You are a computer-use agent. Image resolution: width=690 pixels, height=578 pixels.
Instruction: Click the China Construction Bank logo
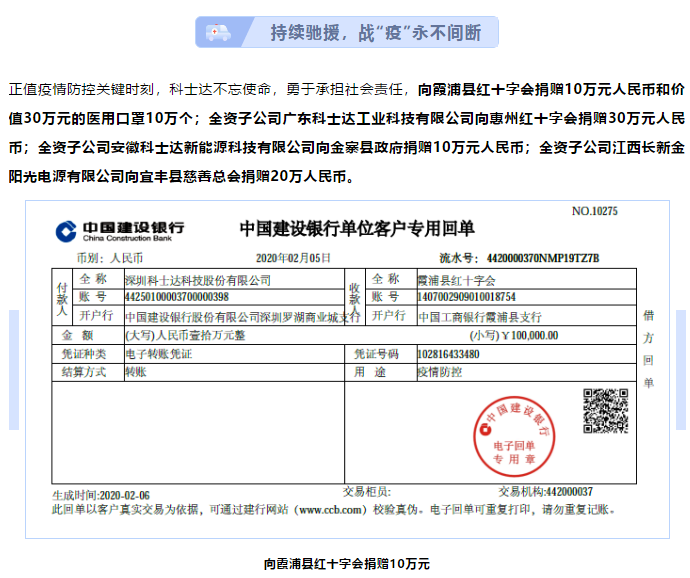(x=120, y=231)
